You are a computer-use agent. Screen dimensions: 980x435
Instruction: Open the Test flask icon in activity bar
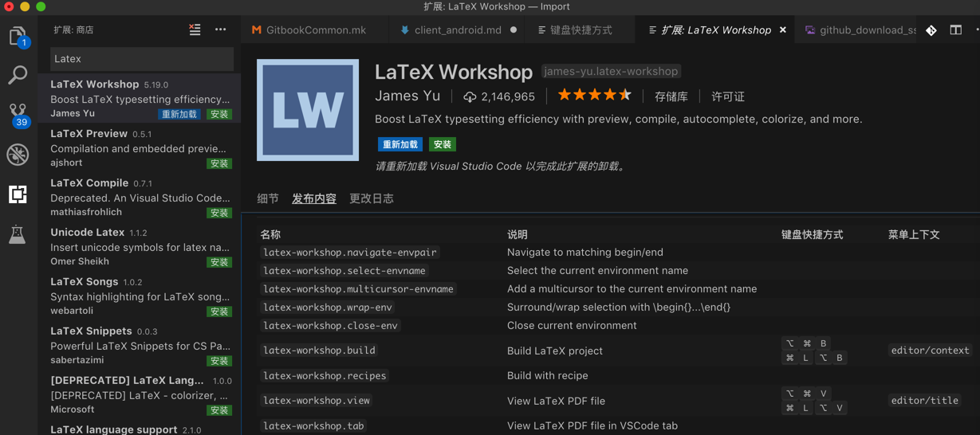click(18, 234)
